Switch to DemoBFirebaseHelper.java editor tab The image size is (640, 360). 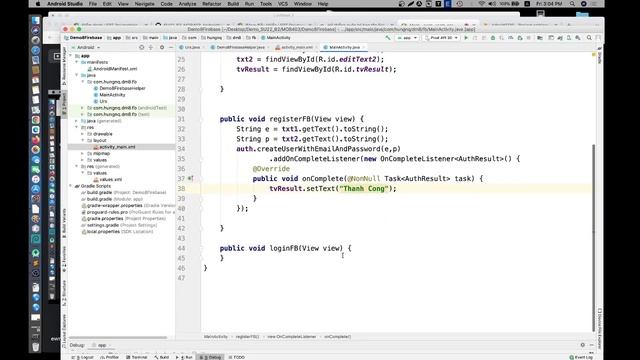point(239,47)
